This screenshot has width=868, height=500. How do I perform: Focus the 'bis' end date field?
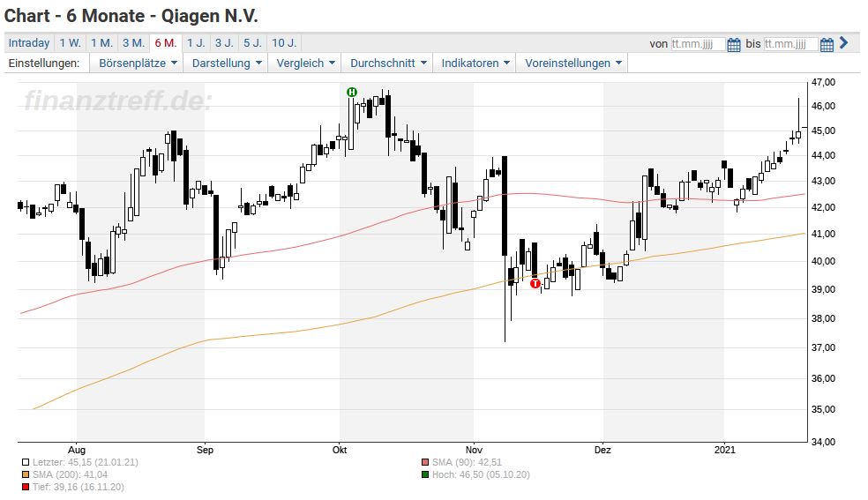(x=790, y=44)
